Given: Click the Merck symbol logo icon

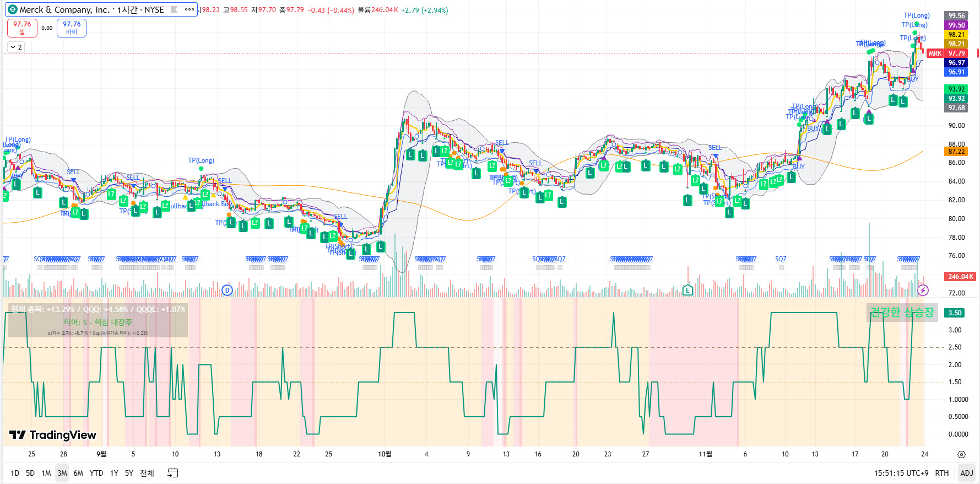Looking at the screenshot, I should (12, 9).
